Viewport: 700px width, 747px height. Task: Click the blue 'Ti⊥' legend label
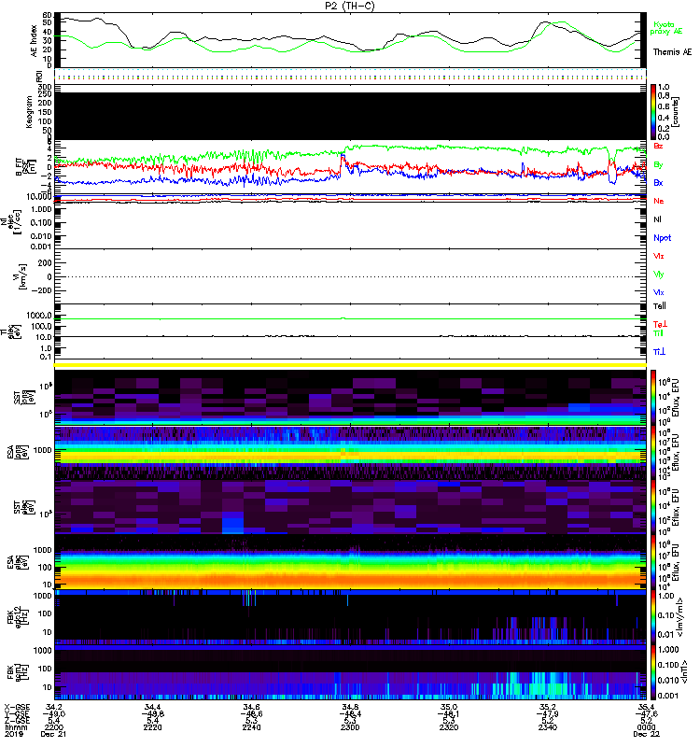[x=659, y=352]
